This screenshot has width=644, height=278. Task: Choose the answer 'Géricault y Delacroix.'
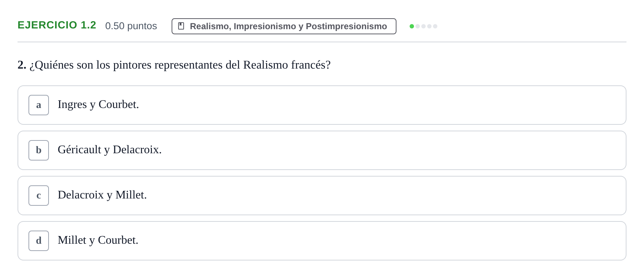(110, 150)
